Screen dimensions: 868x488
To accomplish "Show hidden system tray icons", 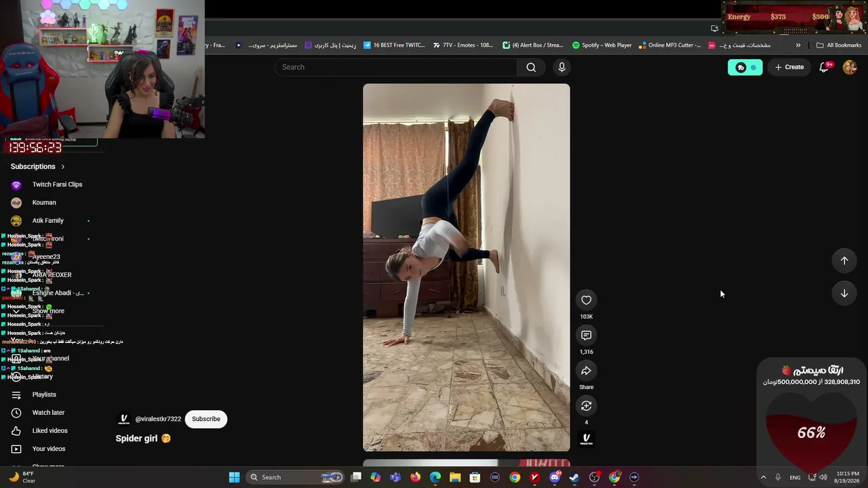I will 763,477.
